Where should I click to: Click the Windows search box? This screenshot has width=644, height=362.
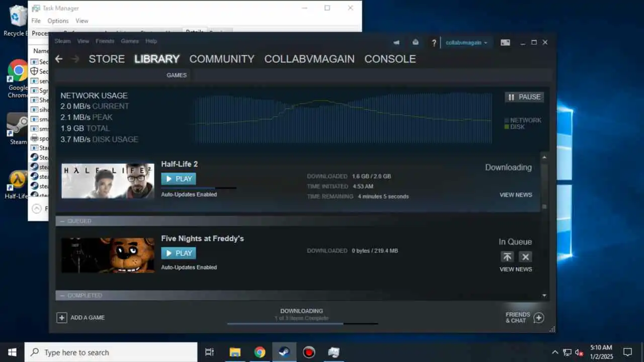111,352
